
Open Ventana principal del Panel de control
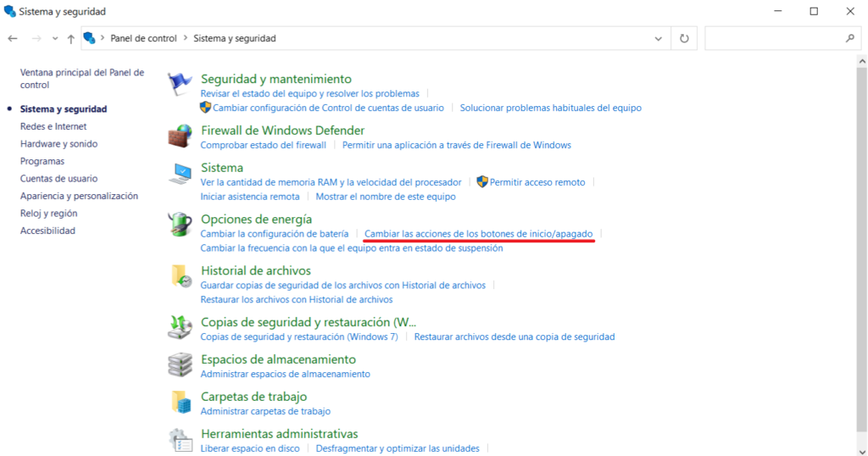(82, 79)
